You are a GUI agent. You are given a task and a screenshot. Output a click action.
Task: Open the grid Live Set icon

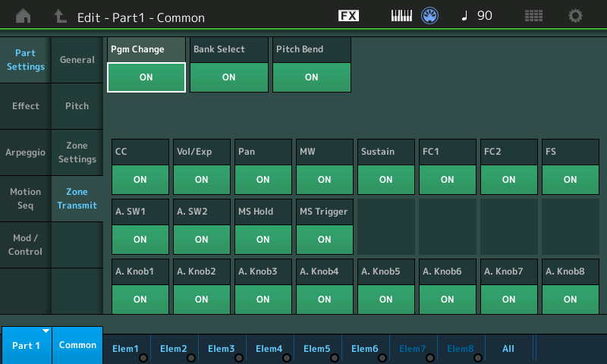(533, 16)
